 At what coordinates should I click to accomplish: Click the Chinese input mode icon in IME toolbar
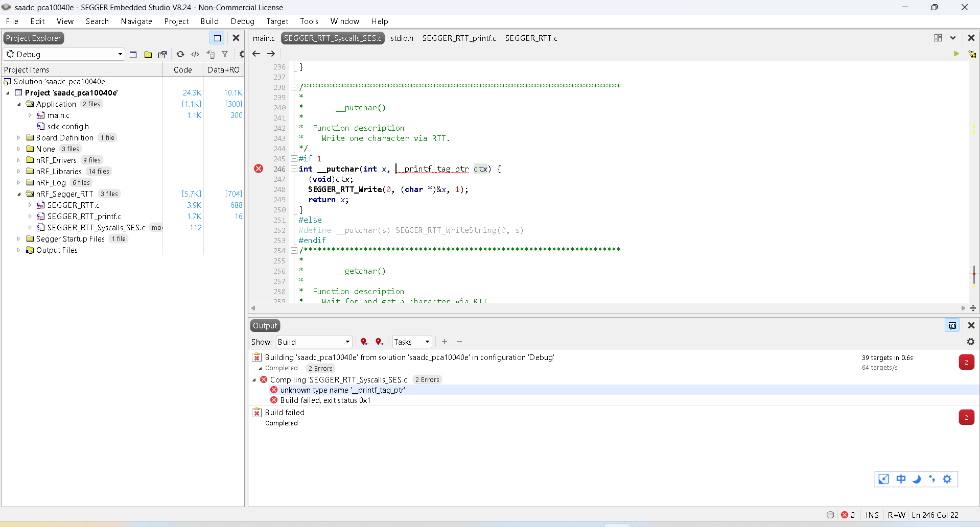901,479
